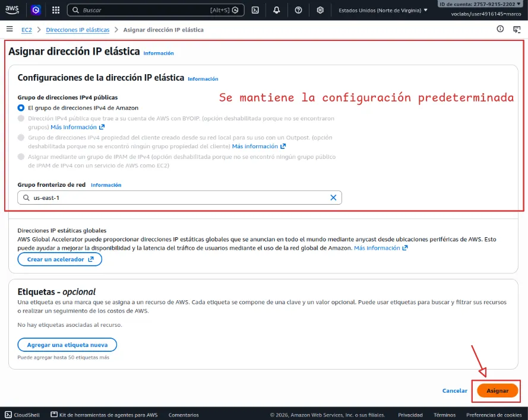The image size is (528, 420).
Task: Open Comentarios in the footer
Action: click(184, 415)
